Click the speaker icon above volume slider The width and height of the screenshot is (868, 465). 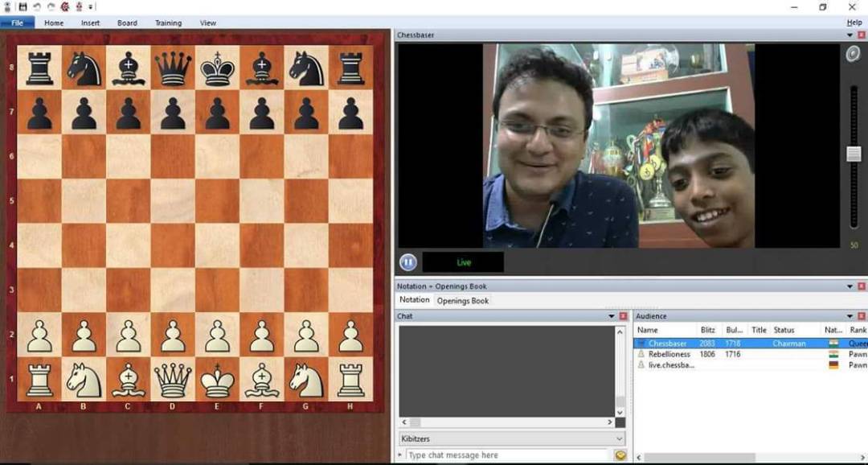[854, 54]
